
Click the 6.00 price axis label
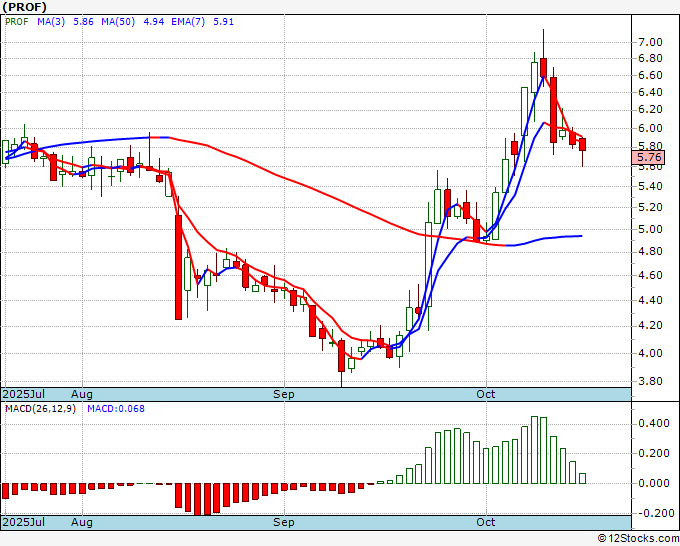tap(650, 128)
